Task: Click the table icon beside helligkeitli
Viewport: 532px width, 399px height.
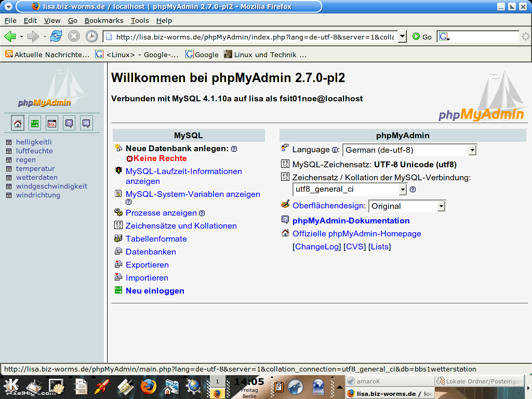Action: click(x=9, y=142)
